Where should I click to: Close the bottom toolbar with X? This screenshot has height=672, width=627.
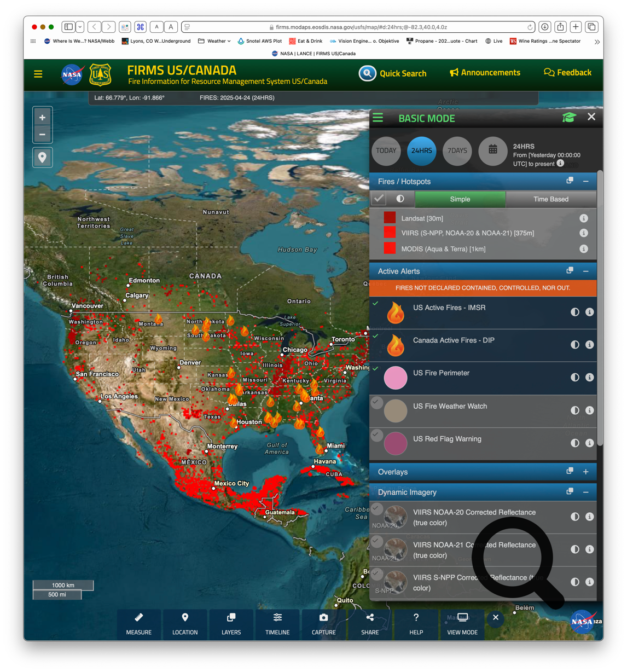[x=496, y=617]
